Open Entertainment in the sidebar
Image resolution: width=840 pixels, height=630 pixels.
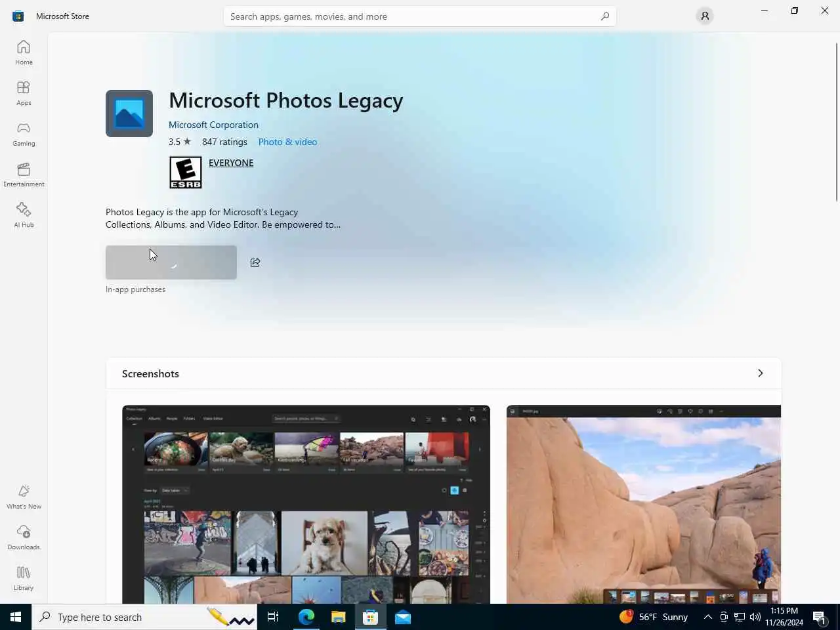point(24,175)
